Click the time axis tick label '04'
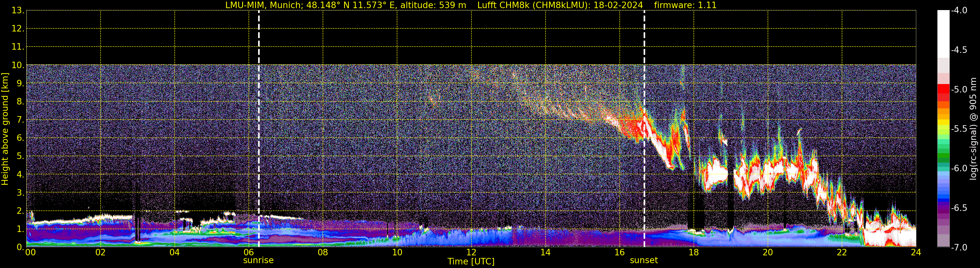This screenshot has width=980, height=268. 174,253
